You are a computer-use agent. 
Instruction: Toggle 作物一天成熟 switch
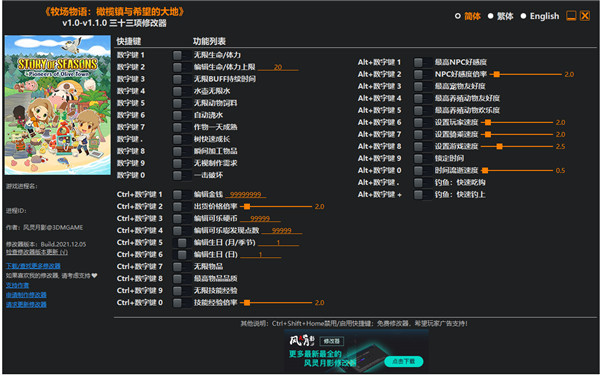click(x=181, y=127)
